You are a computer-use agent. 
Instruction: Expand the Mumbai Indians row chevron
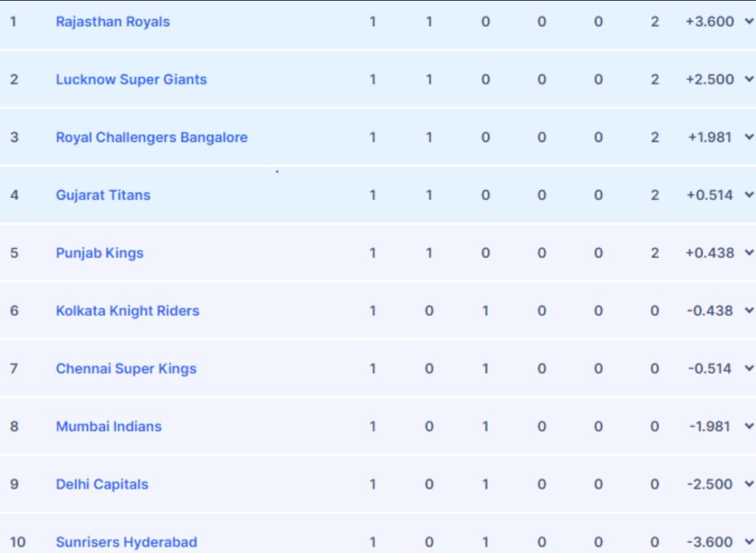(x=749, y=426)
